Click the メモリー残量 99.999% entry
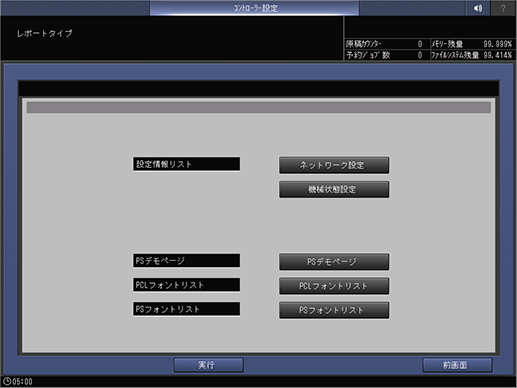 pyautogui.click(x=471, y=44)
